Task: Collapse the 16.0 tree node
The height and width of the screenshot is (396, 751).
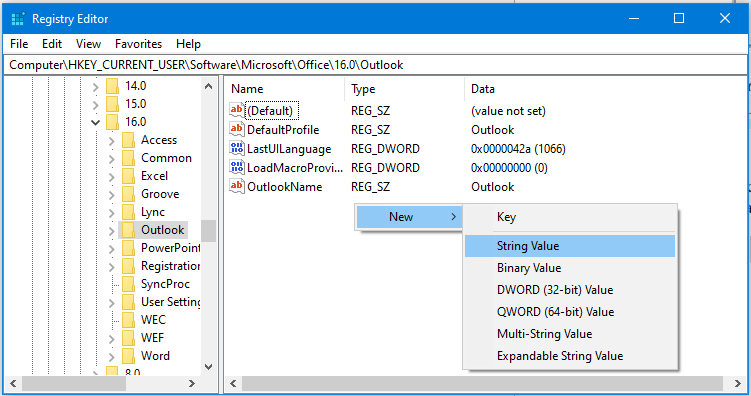Action: click(95, 123)
